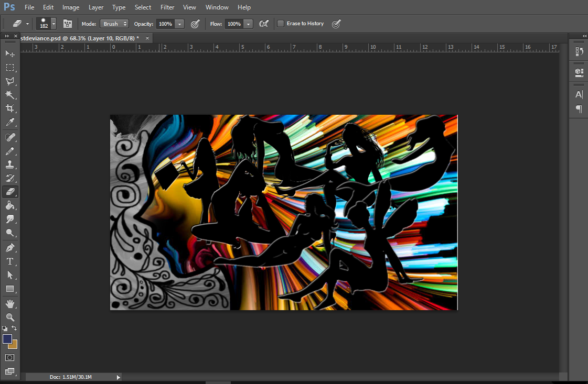The image size is (588, 384).
Task: Select the Path Selection tool
Action: tap(10, 275)
